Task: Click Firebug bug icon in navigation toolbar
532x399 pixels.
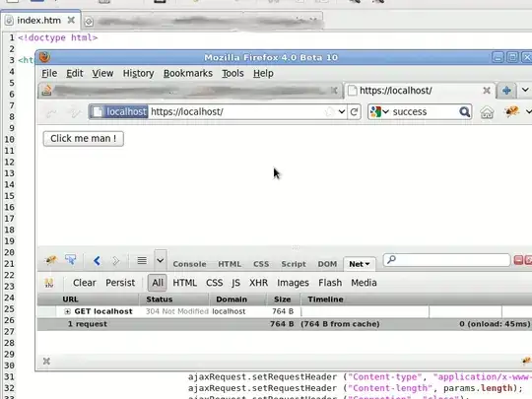Action: [512, 111]
